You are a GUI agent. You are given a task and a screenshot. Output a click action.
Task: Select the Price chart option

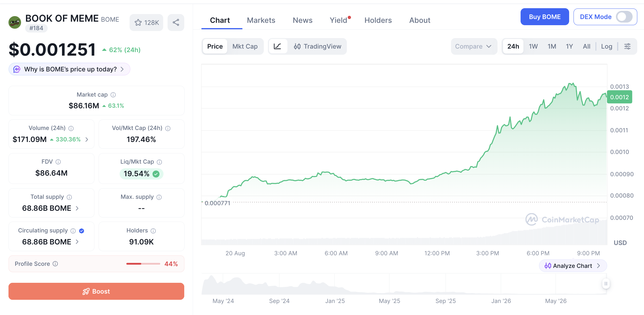click(215, 46)
